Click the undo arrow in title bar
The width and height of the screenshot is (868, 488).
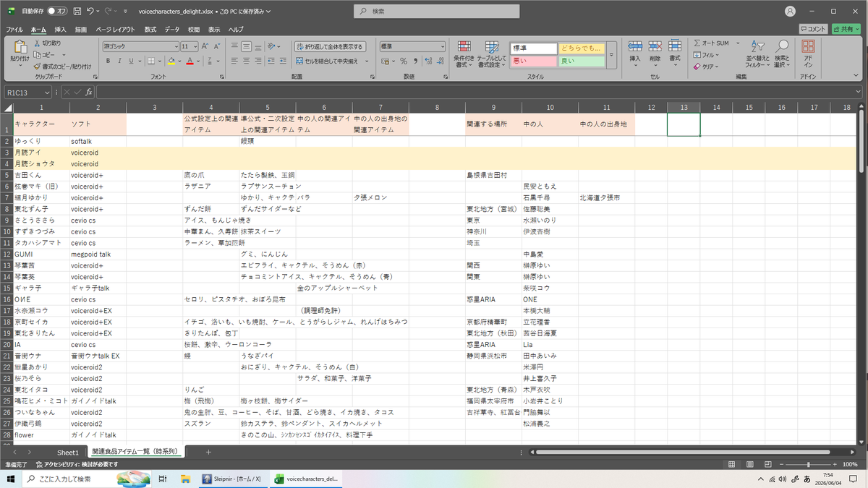click(x=90, y=12)
